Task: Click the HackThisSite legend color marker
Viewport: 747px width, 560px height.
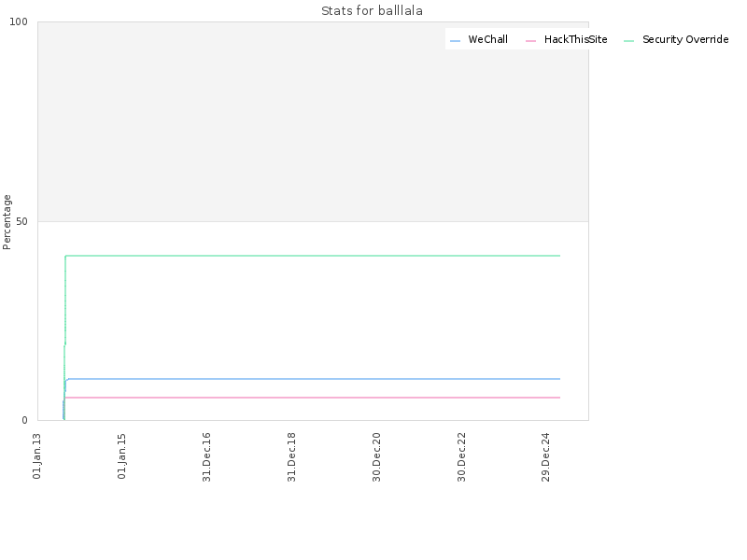Action: pos(530,41)
